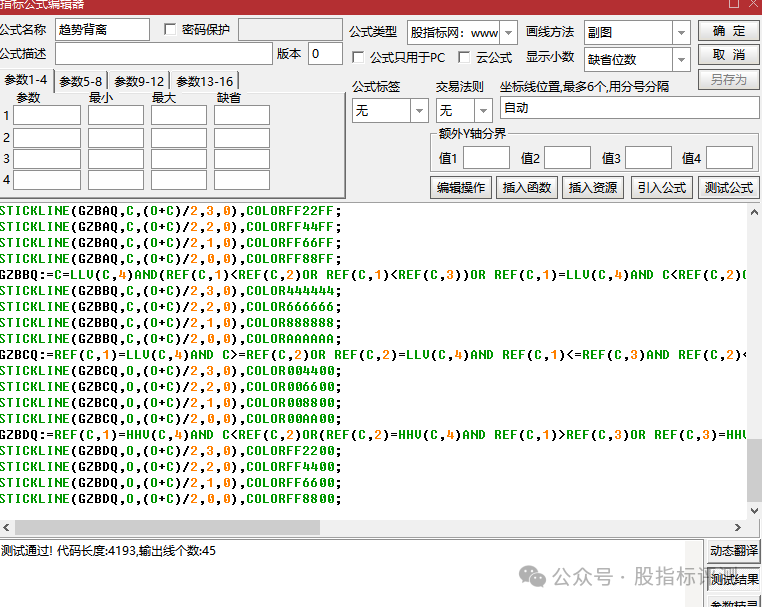Click the 插入资源 insert resource button
The image size is (762, 607).
(593, 188)
